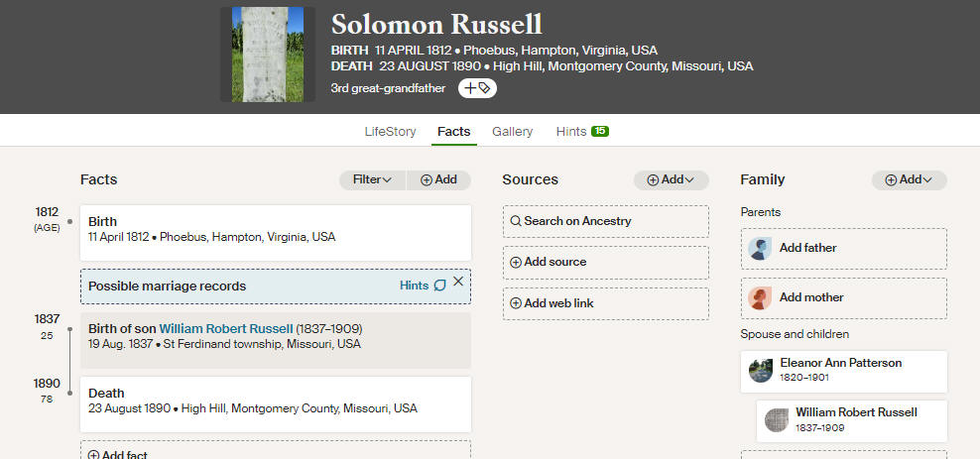The width and height of the screenshot is (980, 459).
Task: Open Eleanor Ann Patterson's profile photo
Action: point(761,371)
